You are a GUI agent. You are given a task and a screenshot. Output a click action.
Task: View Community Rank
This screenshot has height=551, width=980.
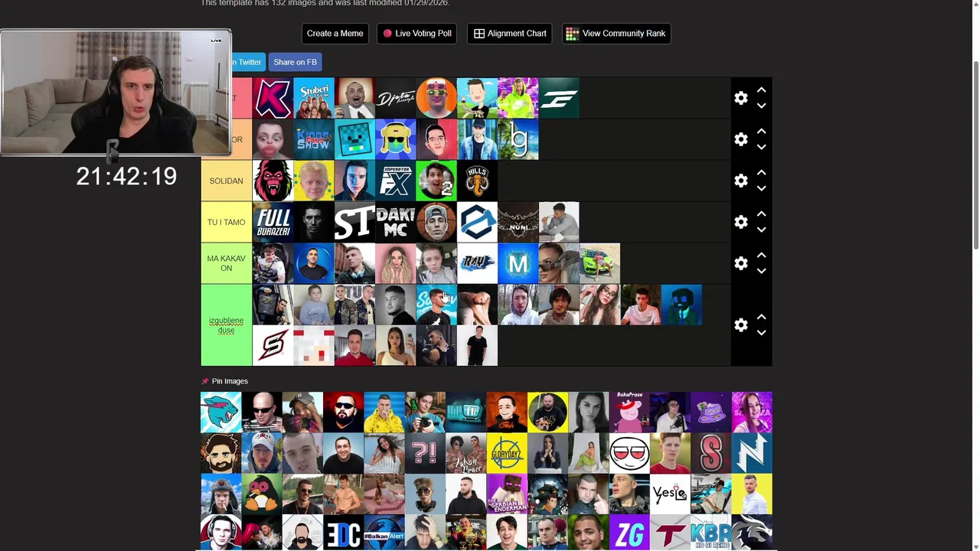[x=616, y=34]
